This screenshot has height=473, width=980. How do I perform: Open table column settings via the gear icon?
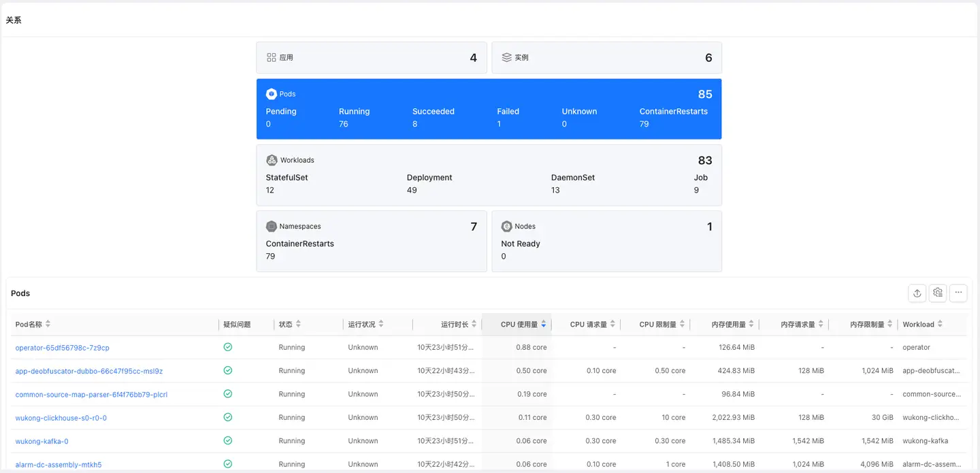pyautogui.click(x=938, y=293)
